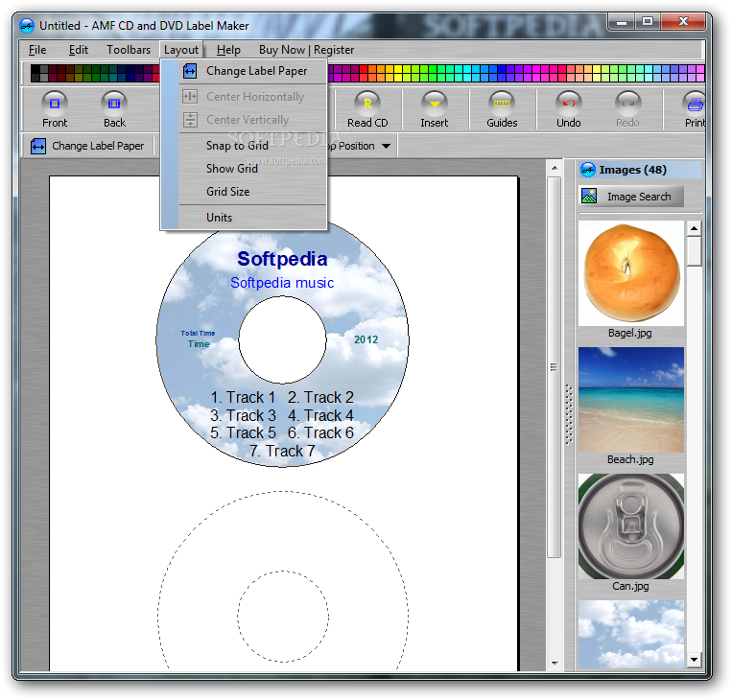Toggle the Guides toolbar icon

502,104
